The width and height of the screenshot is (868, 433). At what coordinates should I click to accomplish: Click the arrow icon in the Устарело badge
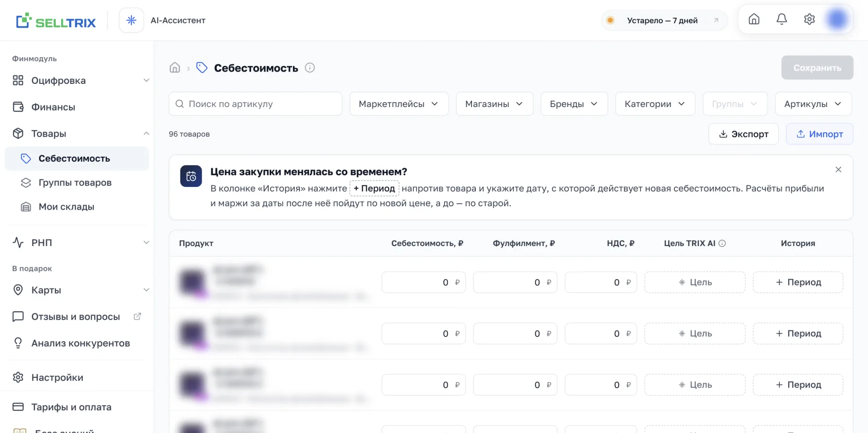tap(716, 20)
